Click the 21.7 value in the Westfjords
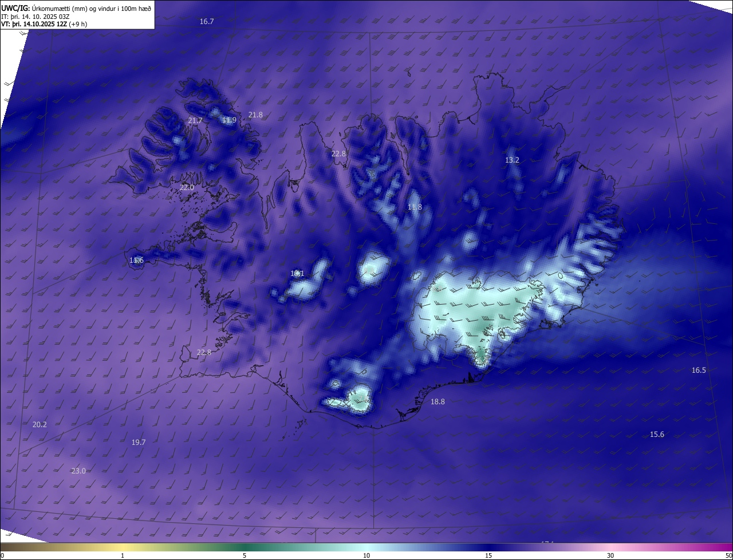733x560 pixels. 195,120
